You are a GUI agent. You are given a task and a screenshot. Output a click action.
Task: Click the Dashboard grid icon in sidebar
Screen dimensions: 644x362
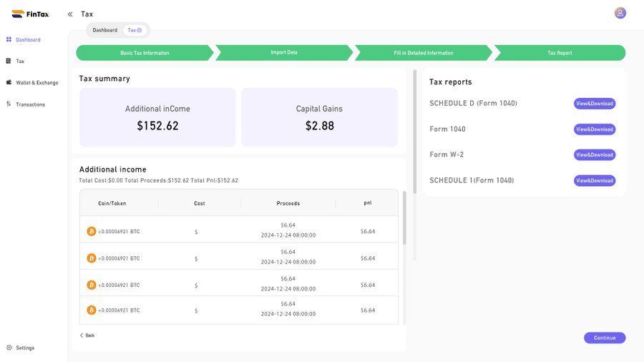[x=9, y=39]
